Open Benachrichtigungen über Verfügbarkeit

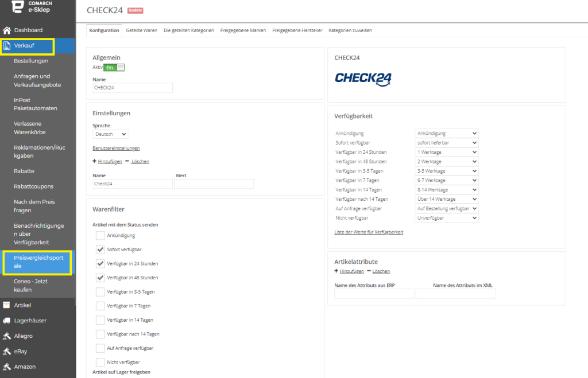click(39, 234)
